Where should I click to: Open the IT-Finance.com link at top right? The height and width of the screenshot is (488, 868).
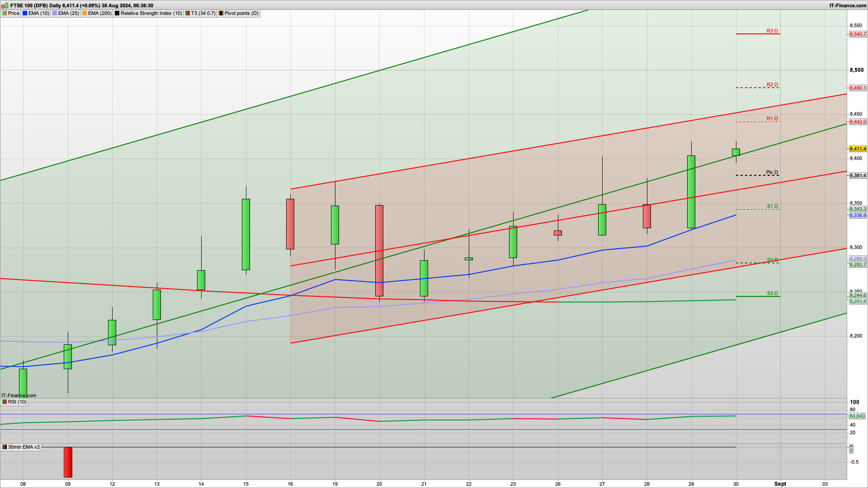pos(848,5)
